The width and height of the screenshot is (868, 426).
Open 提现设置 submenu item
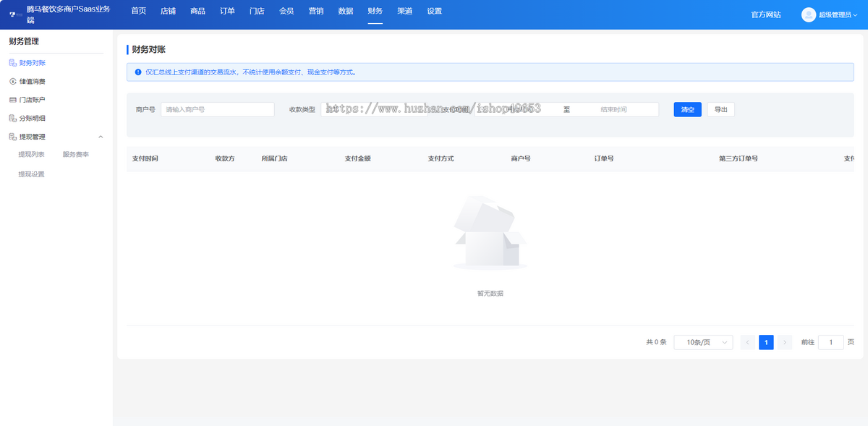coord(31,174)
